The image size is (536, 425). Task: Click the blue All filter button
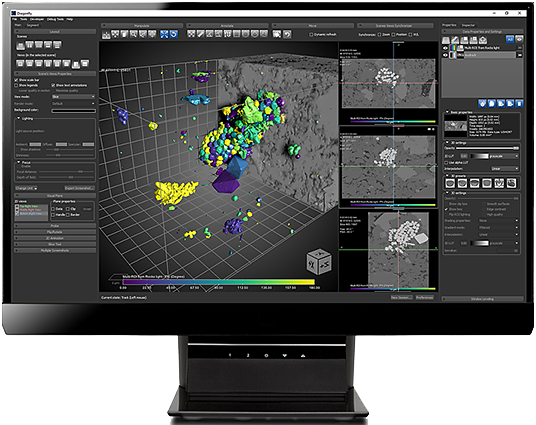coord(510,40)
